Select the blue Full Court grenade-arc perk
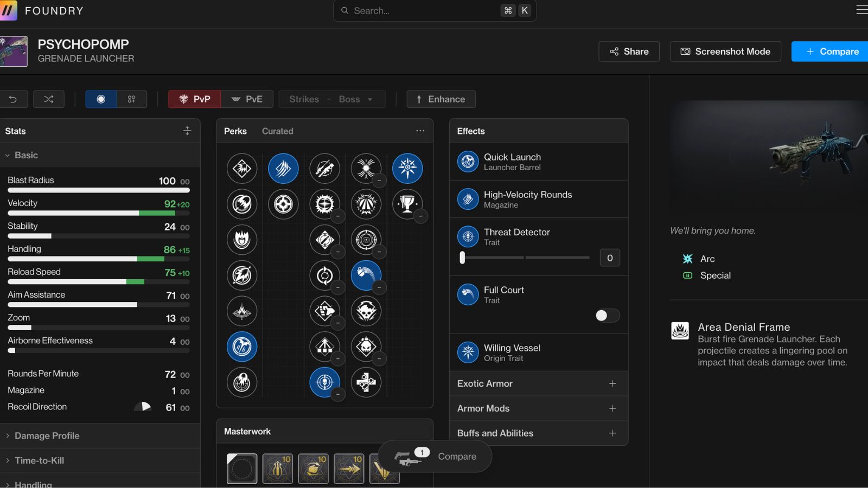 click(366, 275)
